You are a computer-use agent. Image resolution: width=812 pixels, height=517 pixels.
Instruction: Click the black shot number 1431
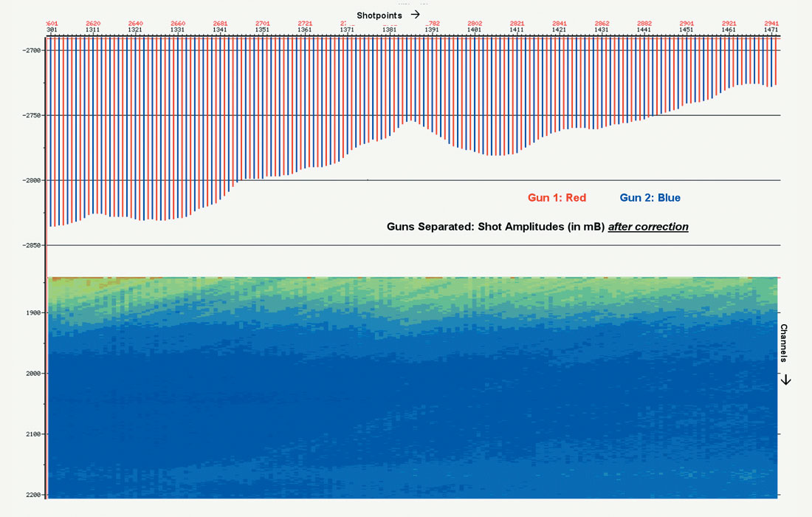pos(601,30)
